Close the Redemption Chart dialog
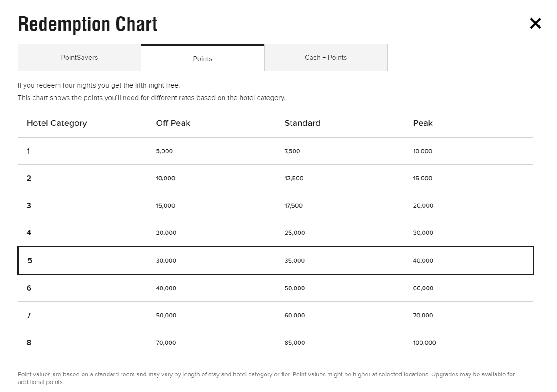The width and height of the screenshot is (557, 392). [x=535, y=24]
